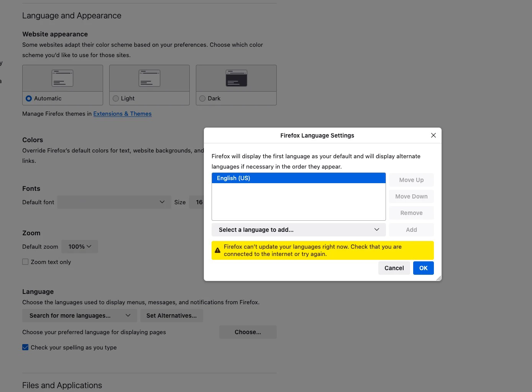
Task: Select English (US) in the language list
Action: [299, 178]
